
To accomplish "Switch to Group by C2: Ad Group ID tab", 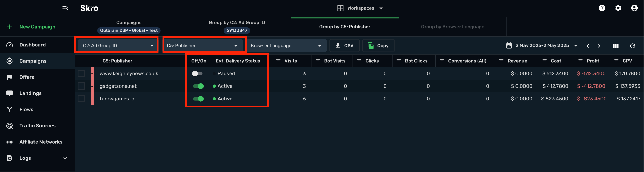I will click(237, 27).
